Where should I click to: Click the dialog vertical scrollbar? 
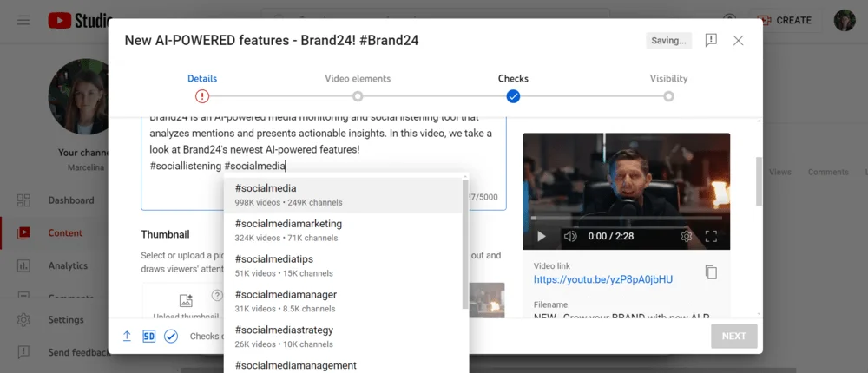tap(759, 183)
